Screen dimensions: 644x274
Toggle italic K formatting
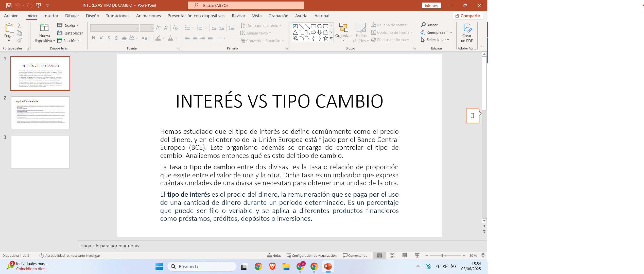101,38
